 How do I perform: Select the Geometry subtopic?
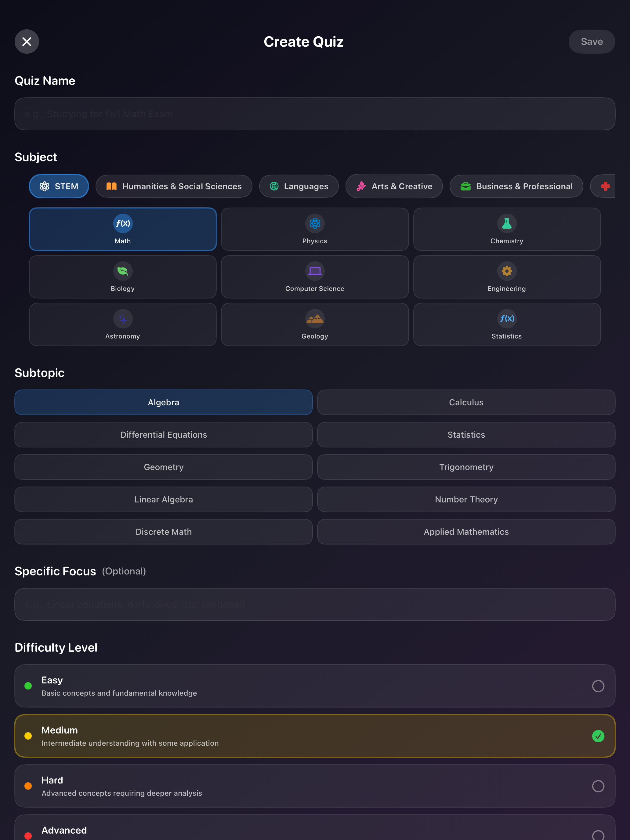[x=163, y=467]
